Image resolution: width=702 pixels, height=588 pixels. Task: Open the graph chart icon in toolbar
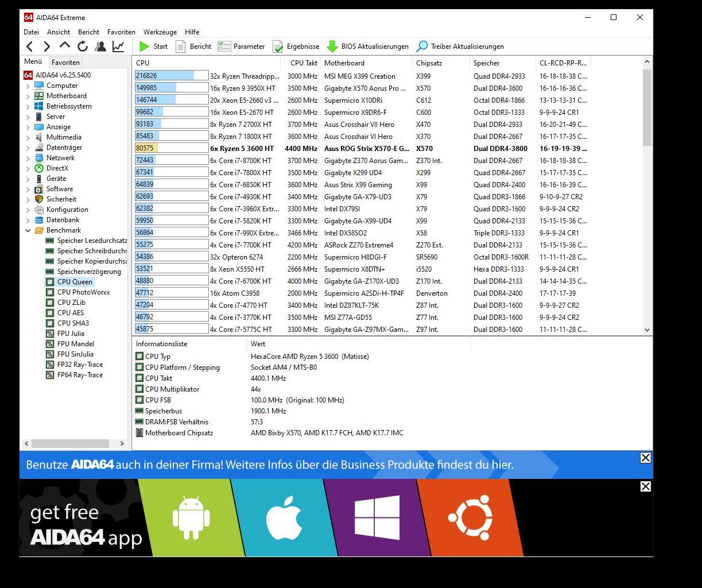[x=118, y=47]
